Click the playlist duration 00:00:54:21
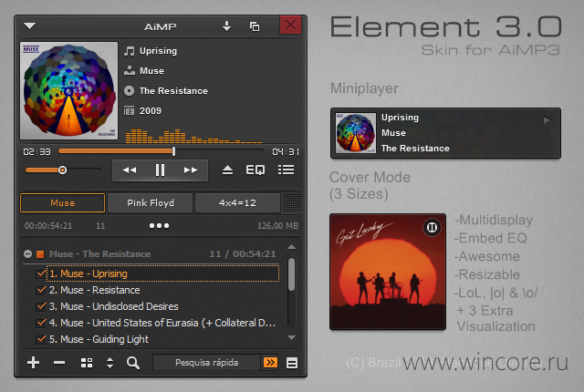Viewport: 584px width, 392px height. coord(48,226)
